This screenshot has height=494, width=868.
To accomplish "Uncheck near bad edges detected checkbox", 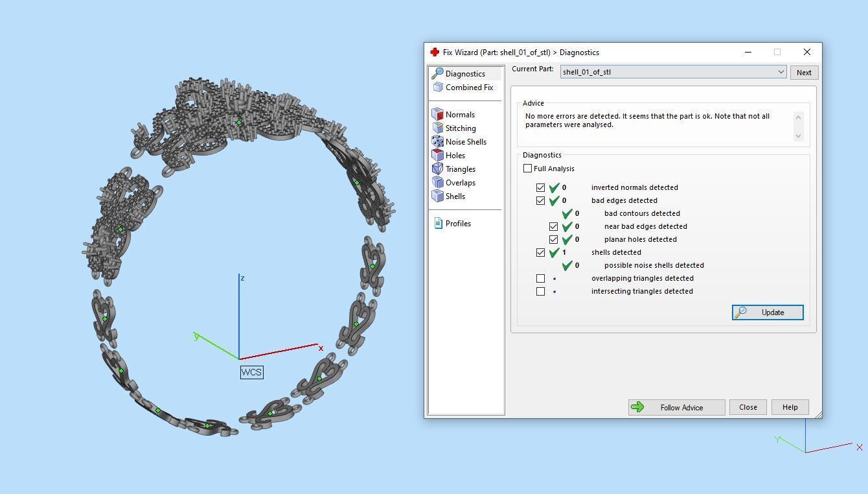I will [554, 226].
